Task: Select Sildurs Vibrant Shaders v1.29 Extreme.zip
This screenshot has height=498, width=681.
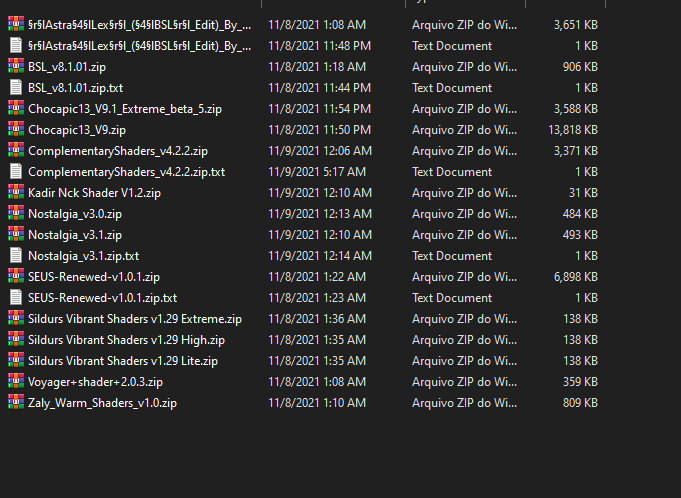Action: (135, 319)
